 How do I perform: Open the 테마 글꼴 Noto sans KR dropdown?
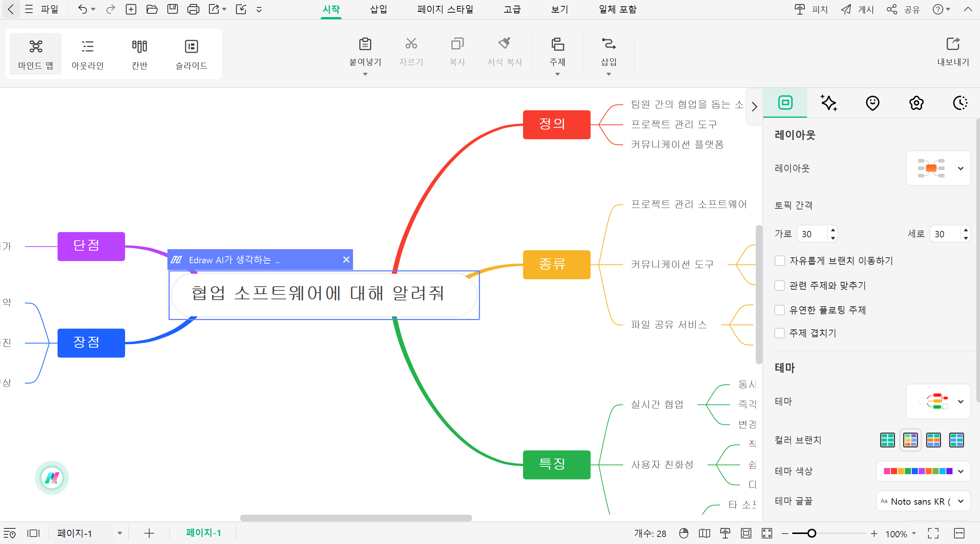(923, 501)
